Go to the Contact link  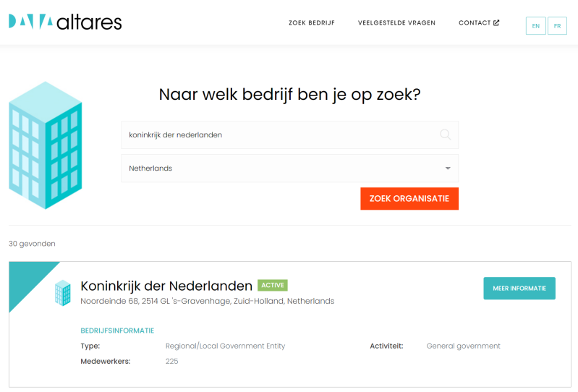479,23
